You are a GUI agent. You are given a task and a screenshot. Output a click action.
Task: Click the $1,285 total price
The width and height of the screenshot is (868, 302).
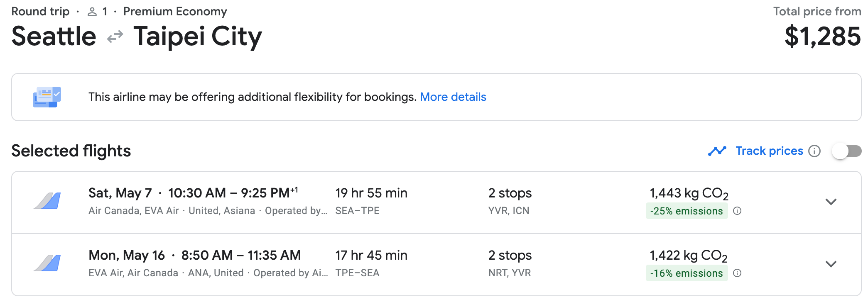822,37
